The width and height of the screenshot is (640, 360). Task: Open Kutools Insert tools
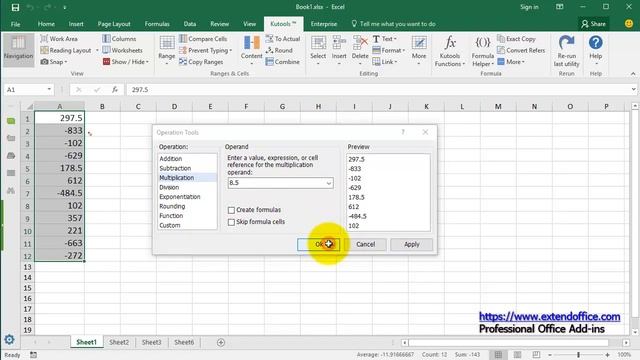pyautogui.click(x=339, y=50)
